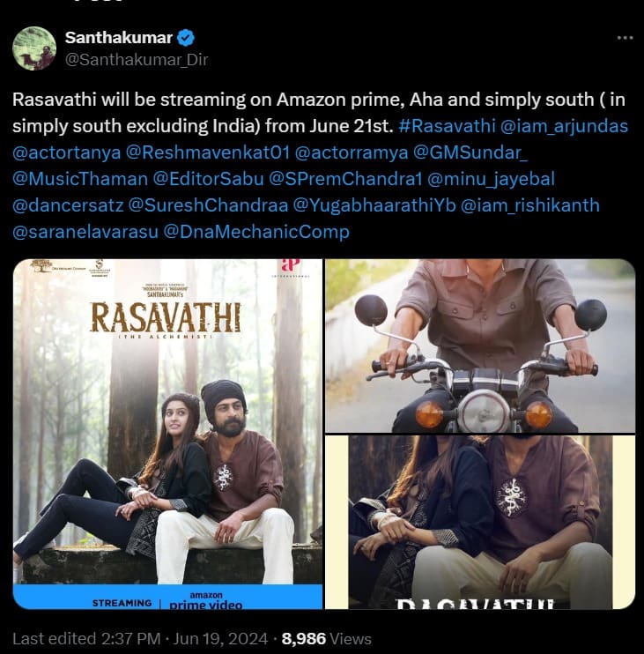Open @Reshmavenkat01 mention
The height and width of the screenshot is (654, 644).
click(208, 152)
